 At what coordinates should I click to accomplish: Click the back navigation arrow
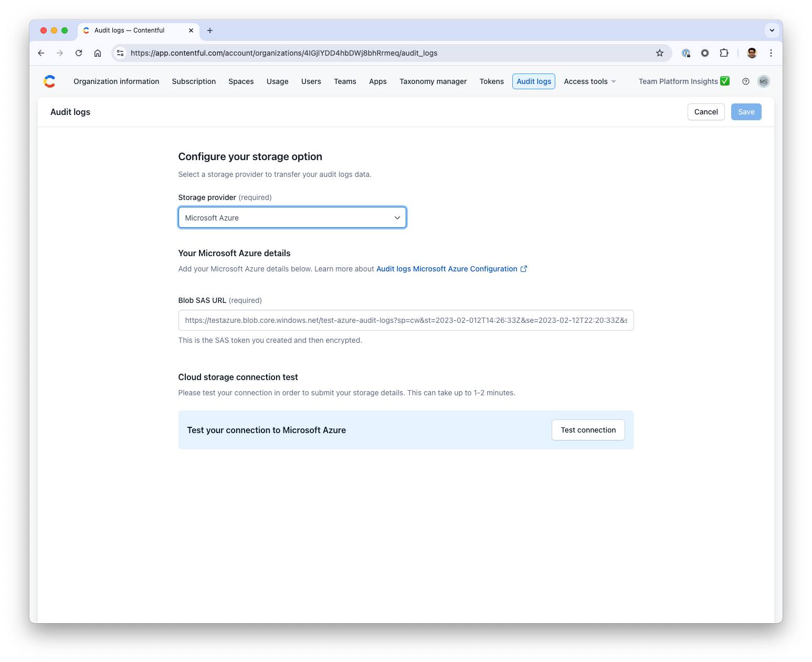[x=41, y=53]
